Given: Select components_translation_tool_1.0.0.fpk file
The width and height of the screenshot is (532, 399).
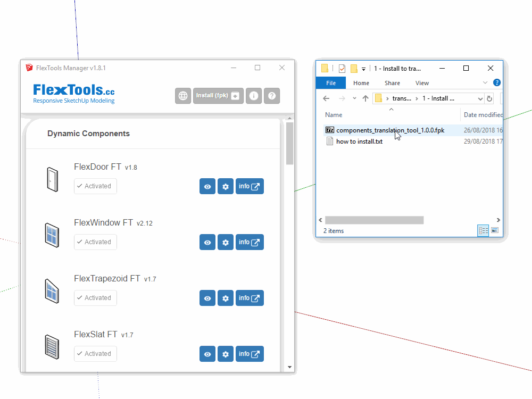Looking at the screenshot, I should 390,130.
